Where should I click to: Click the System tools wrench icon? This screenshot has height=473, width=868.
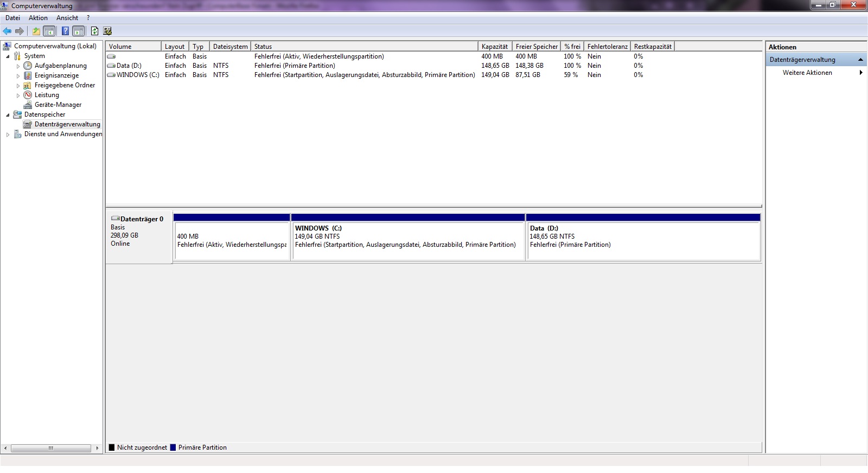point(17,56)
